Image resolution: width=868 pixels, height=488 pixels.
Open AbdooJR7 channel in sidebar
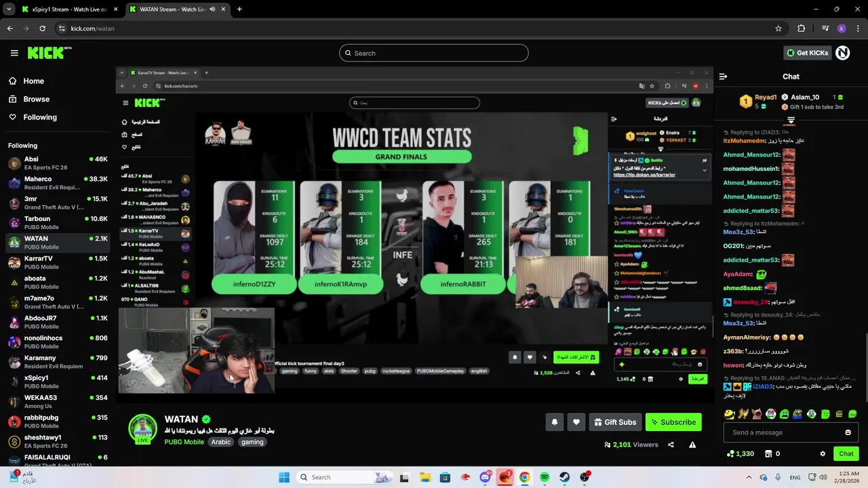pyautogui.click(x=57, y=322)
